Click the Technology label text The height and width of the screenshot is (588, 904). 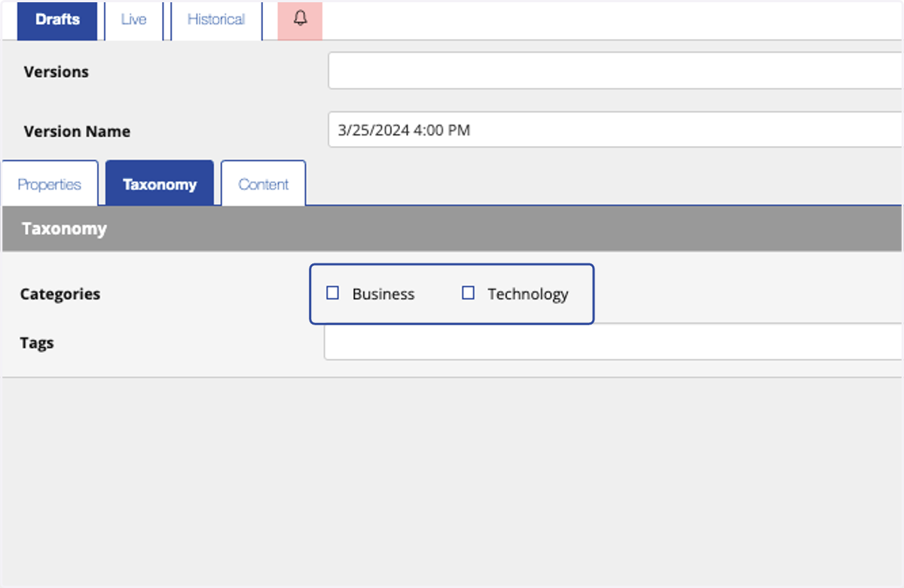point(528,294)
